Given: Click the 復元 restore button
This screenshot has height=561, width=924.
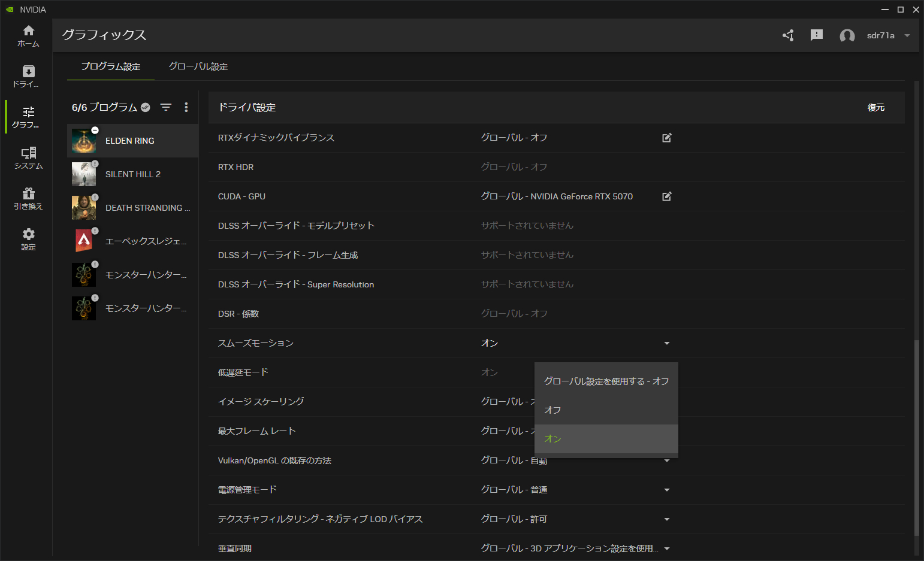Looking at the screenshot, I should click(876, 107).
